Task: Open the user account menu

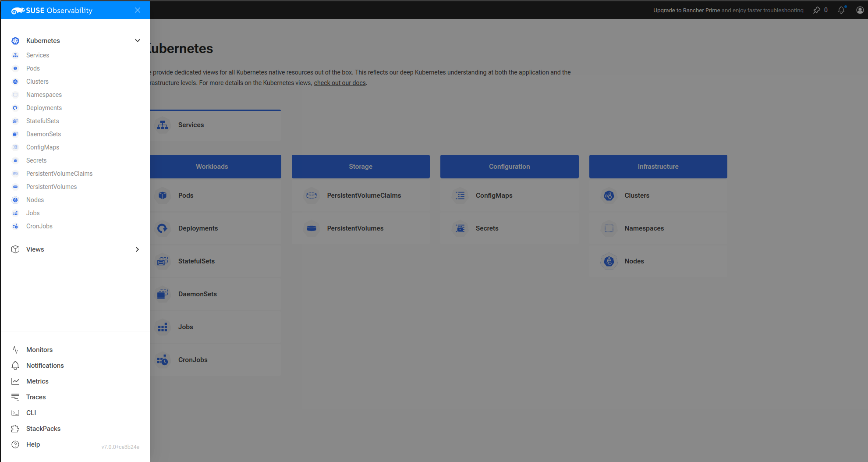Action: point(860,10)
